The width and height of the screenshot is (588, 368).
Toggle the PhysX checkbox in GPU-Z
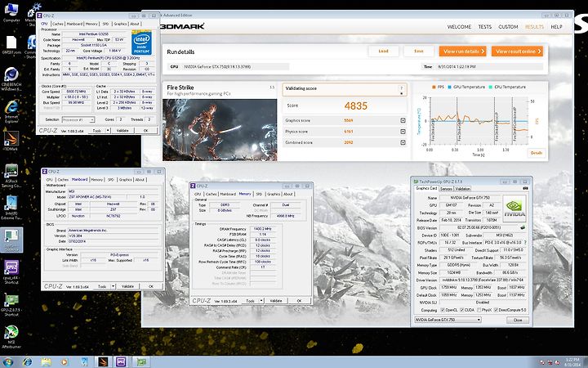click(x=479, y=310)
